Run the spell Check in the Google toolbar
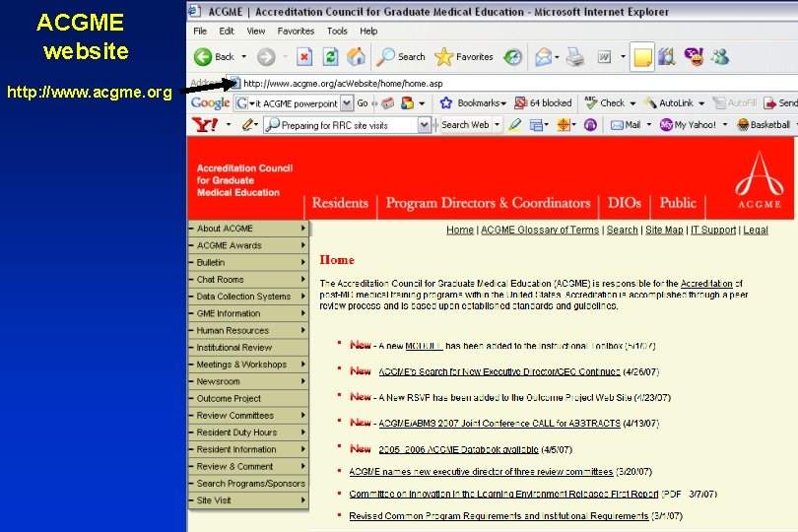The image size is (798, 532). coord(604,102)
